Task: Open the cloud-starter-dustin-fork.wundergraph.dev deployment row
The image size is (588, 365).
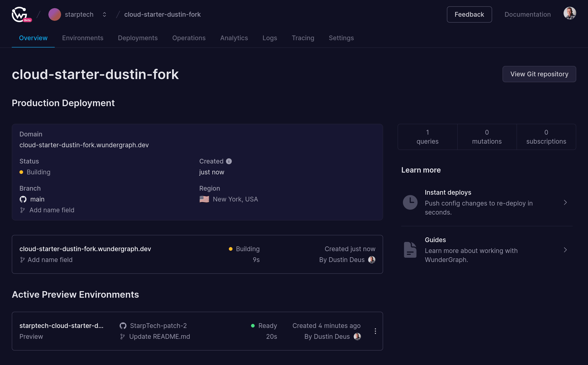Action: (197, 254)
